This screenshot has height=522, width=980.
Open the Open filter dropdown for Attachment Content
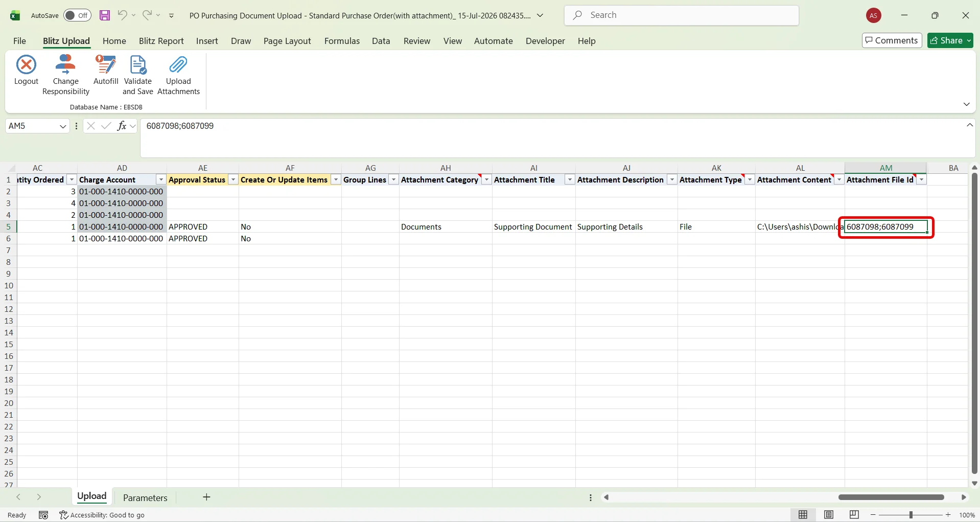point(839,180)
